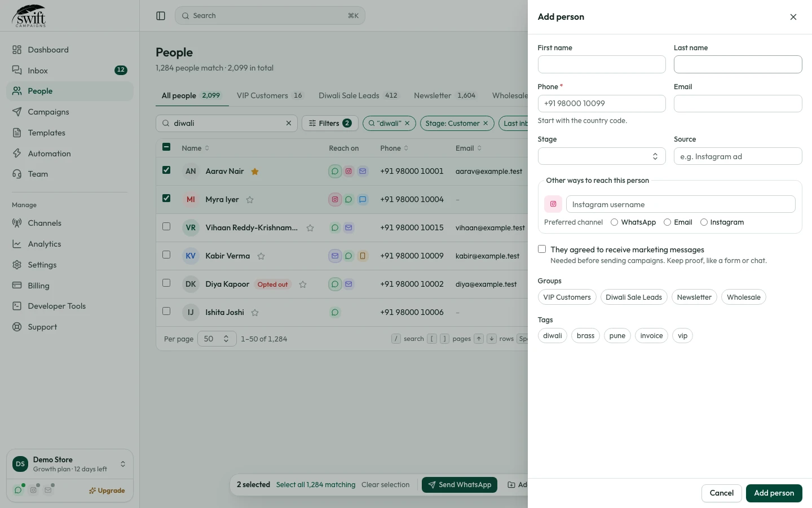Remove the Stage: Customer filter chip
This screenshot has height=508, width=812.
click(486, 123)
